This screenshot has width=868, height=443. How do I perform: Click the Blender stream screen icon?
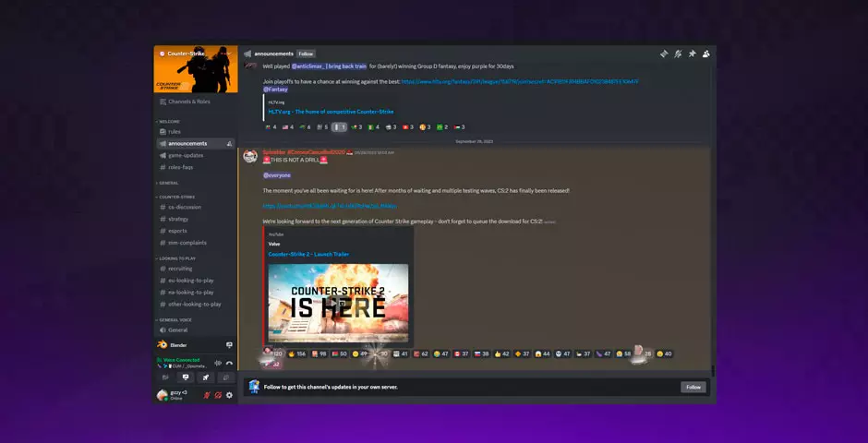[229, 345]
